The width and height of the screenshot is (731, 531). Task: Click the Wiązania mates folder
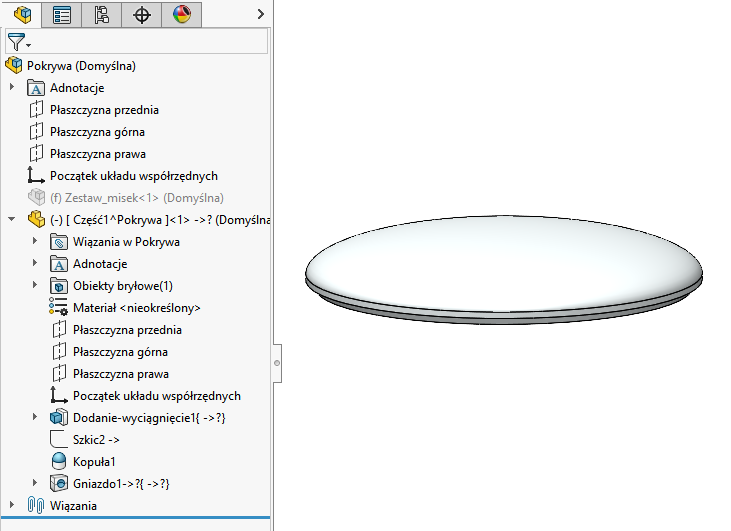tap(73, 506)
